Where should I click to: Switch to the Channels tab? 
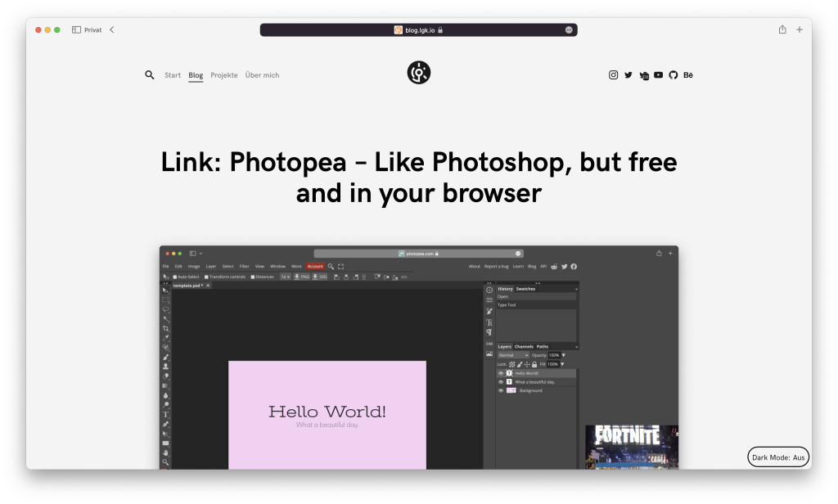[x=524, y=346]
